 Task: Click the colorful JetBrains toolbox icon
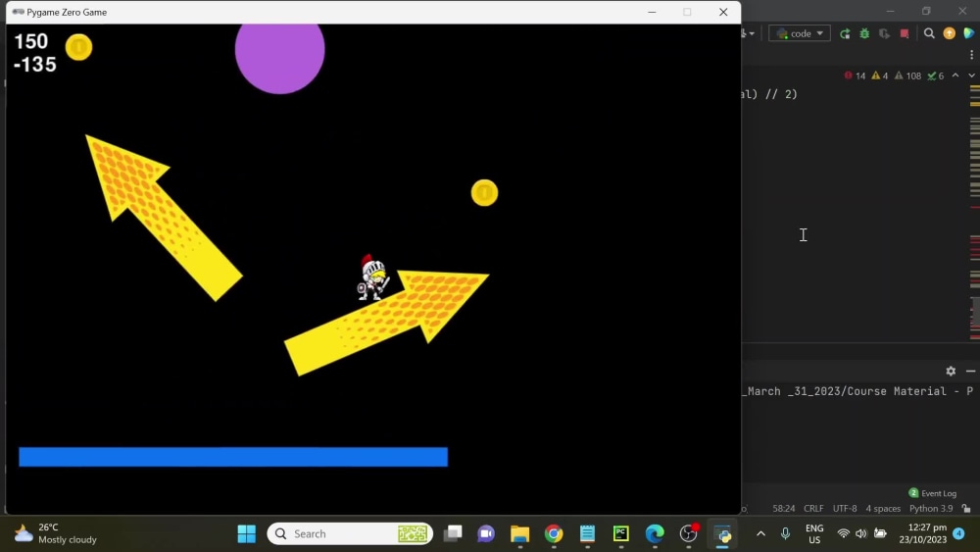coord(969,33)
